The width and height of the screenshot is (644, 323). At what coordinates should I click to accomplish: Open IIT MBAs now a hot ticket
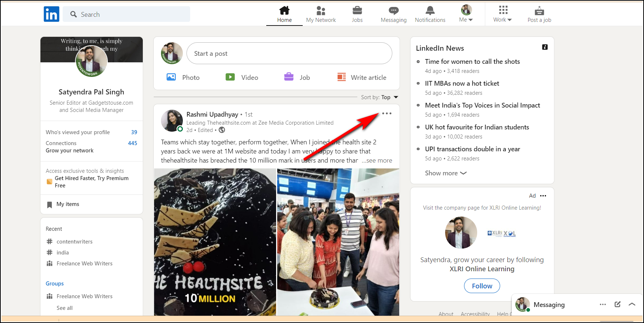(462, 83)
